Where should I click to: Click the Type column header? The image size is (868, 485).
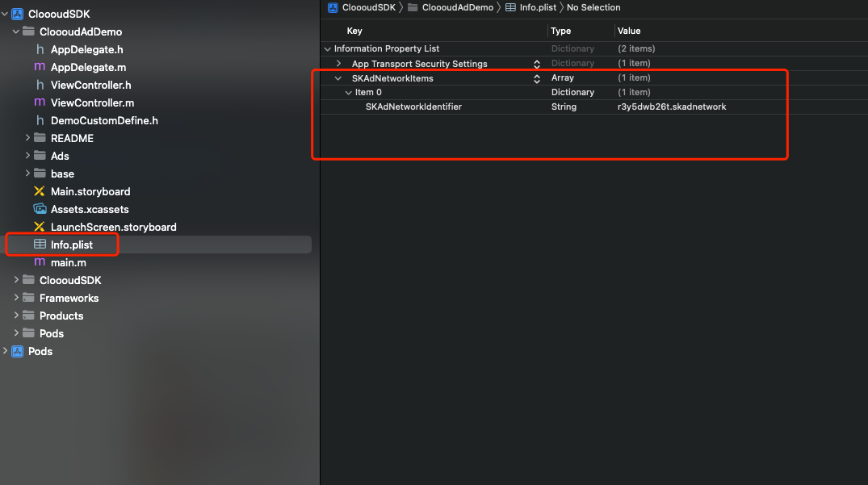(560, 31)
